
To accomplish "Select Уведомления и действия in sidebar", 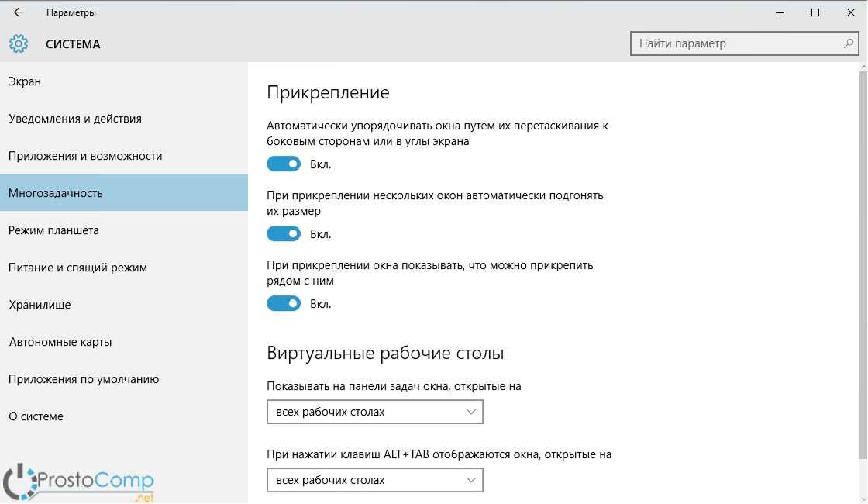I will pyautogui.click(x=75, y=119).
